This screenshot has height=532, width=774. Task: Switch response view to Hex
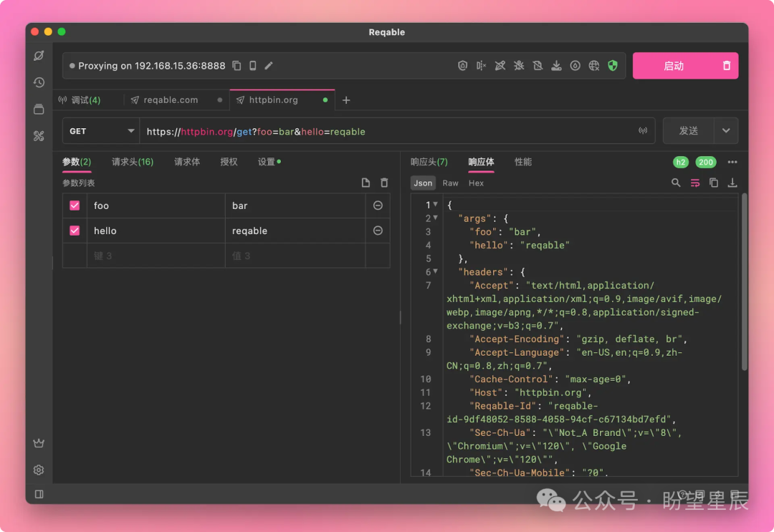(x=476, y=183)
